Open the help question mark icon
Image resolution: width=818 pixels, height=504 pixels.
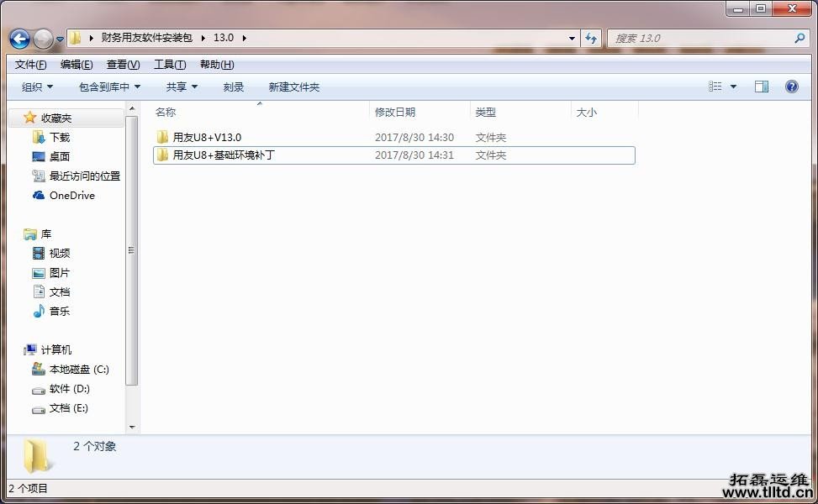[x=790, y=86]
